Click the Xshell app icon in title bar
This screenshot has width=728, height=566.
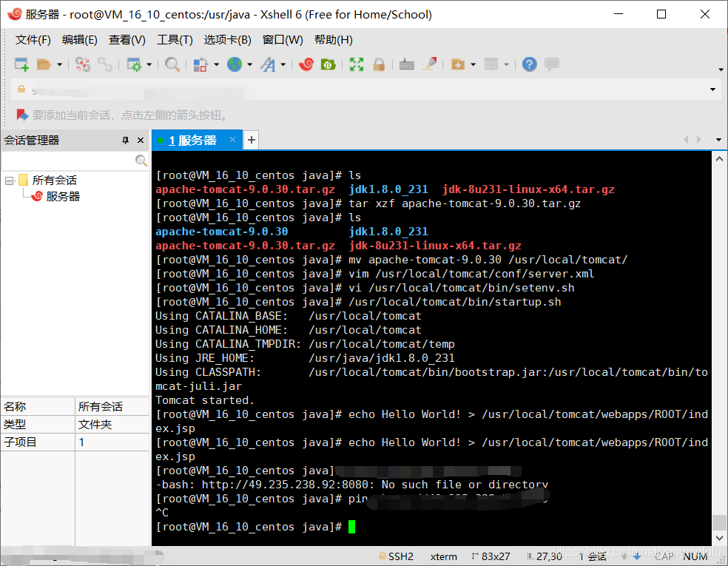[14, 14]
